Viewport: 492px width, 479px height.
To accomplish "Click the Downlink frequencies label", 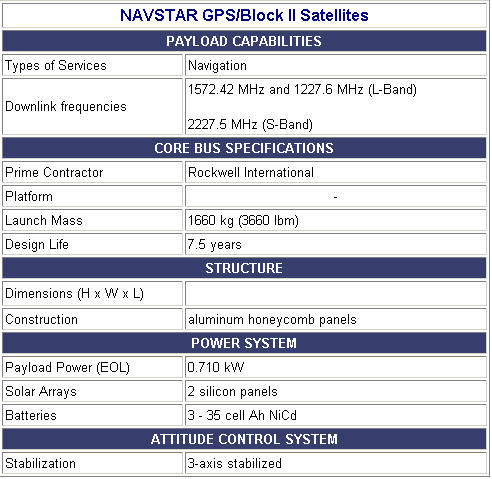I will click(66, 107).
